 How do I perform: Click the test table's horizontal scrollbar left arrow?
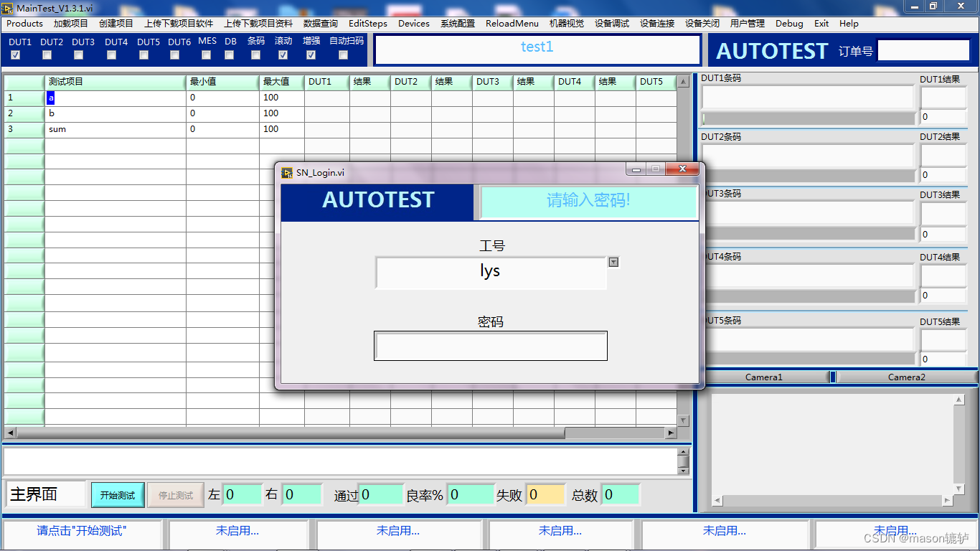(x=10, y=433)
